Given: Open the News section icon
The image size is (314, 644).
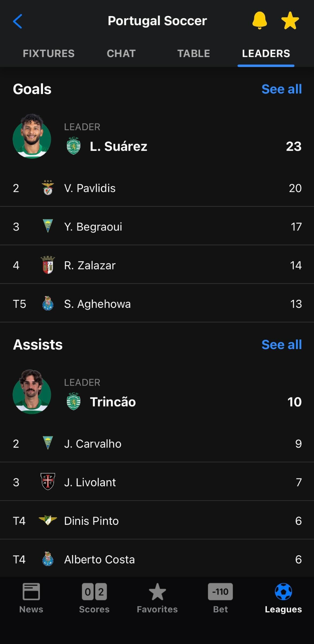Looking at the screenshot, I should [x=31, y=592].
